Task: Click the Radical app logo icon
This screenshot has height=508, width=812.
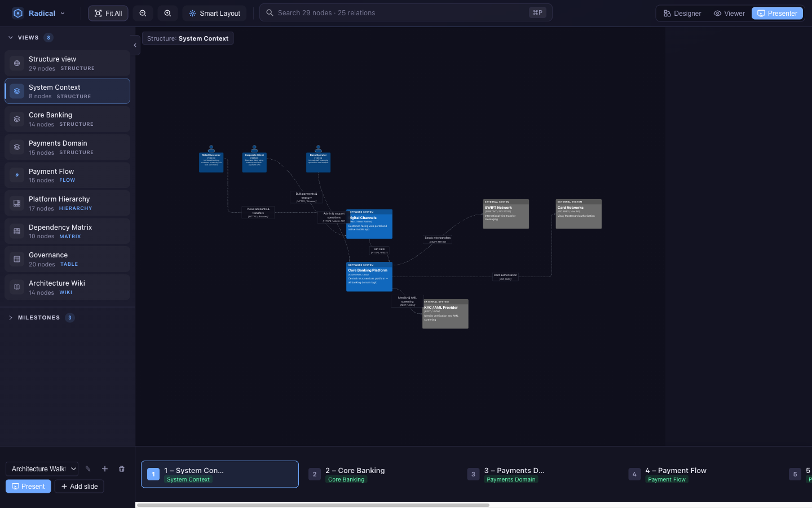Action: pos(17,13)
